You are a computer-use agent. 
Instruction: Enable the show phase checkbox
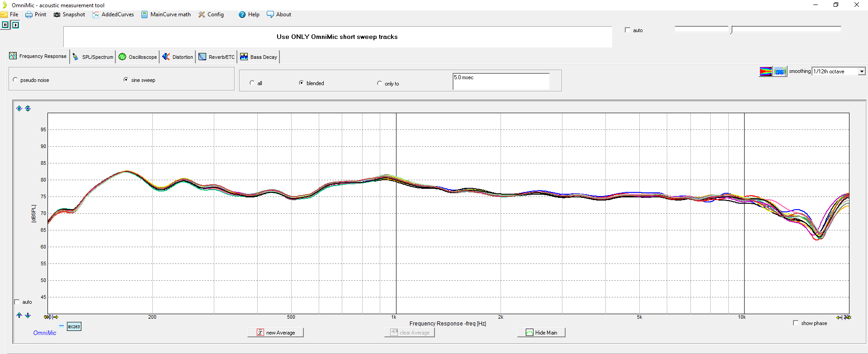click(796, 323)
